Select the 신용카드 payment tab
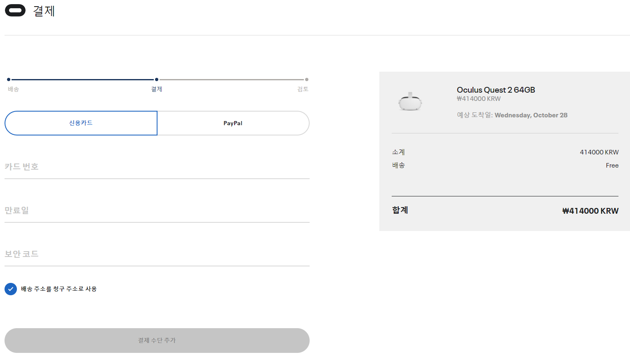630x364 pixels. [x=81, y=123]
